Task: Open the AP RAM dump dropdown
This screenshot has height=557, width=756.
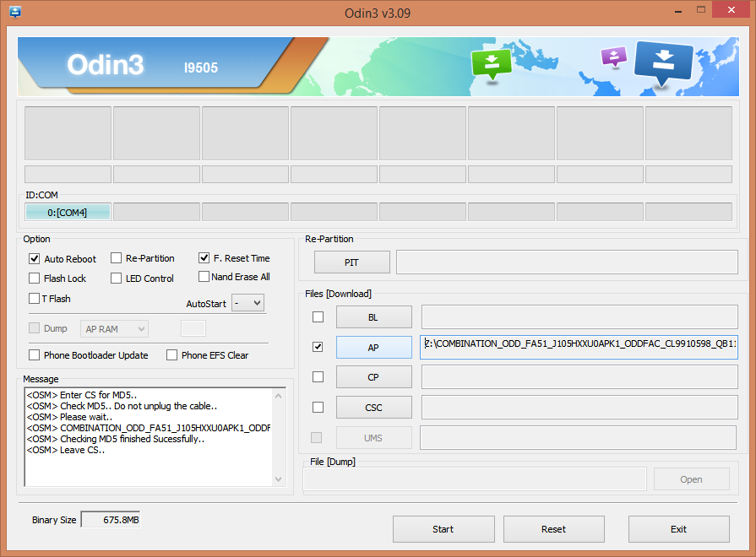Action: pyautogui.click(x=114, y=329)
